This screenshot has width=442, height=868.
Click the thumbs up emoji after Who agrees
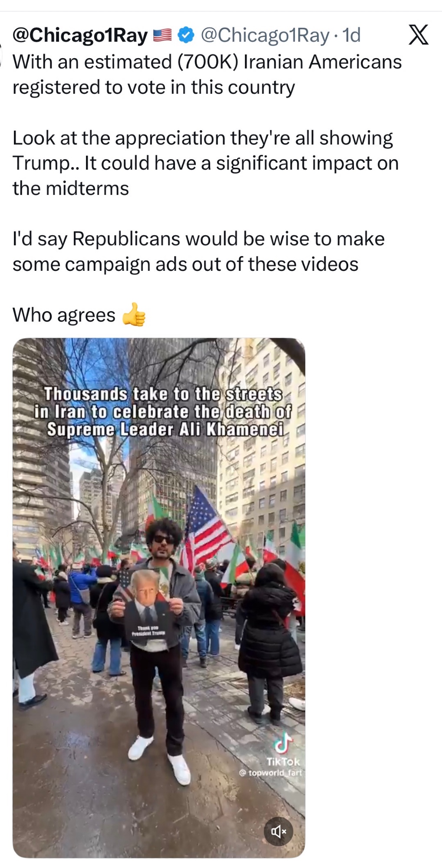(x=134, y=314)
